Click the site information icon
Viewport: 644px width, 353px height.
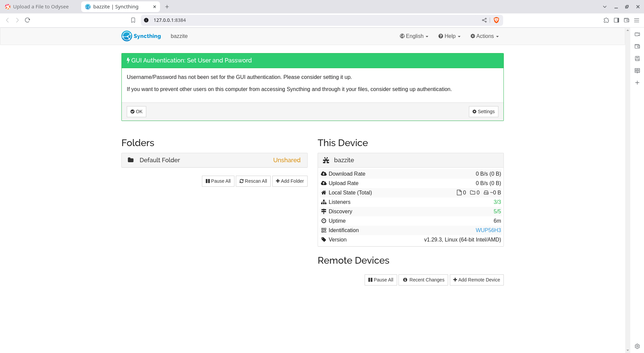click(146, 20)
